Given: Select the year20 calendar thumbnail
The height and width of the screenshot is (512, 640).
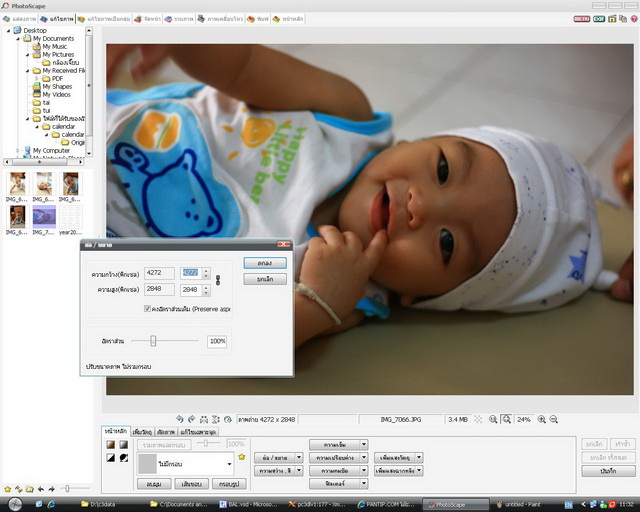Looking at the screenshot, I should pos(71,220).
